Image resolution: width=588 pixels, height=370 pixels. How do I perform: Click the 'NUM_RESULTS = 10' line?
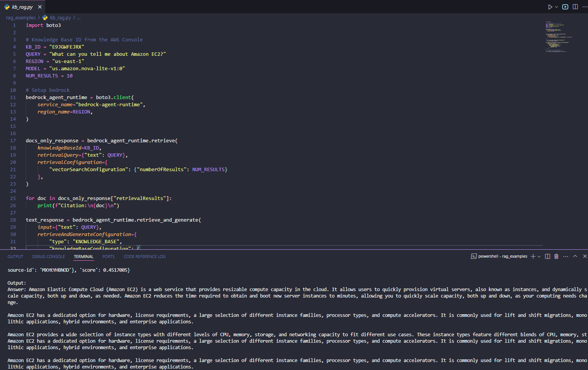click(49, 76)
